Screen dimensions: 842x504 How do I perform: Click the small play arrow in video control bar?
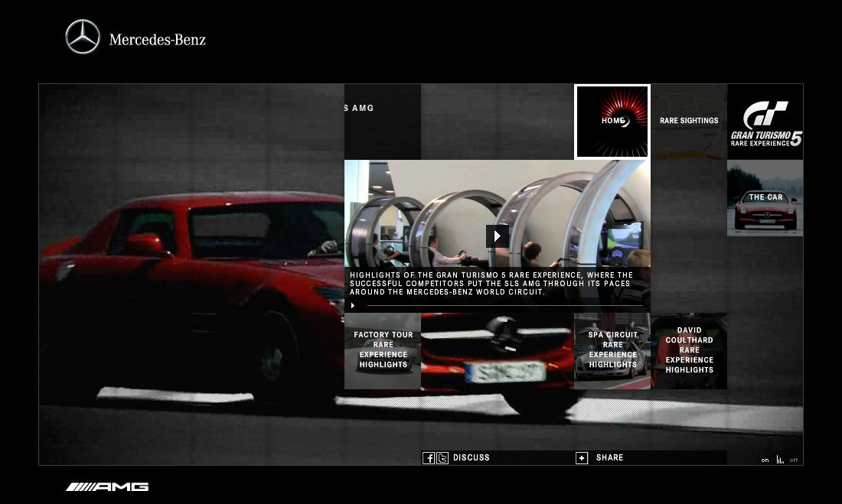(353, 305)
